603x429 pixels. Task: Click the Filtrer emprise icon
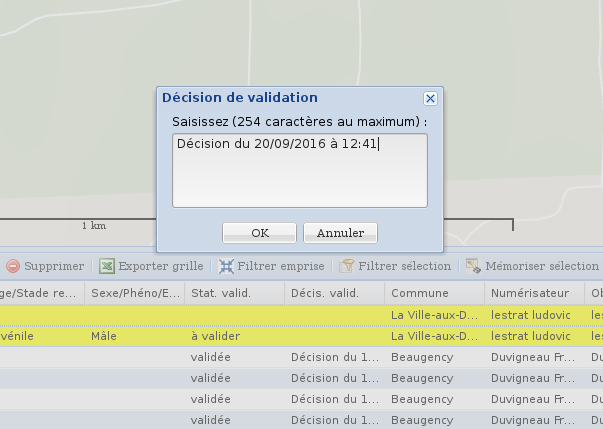point(226,267)
